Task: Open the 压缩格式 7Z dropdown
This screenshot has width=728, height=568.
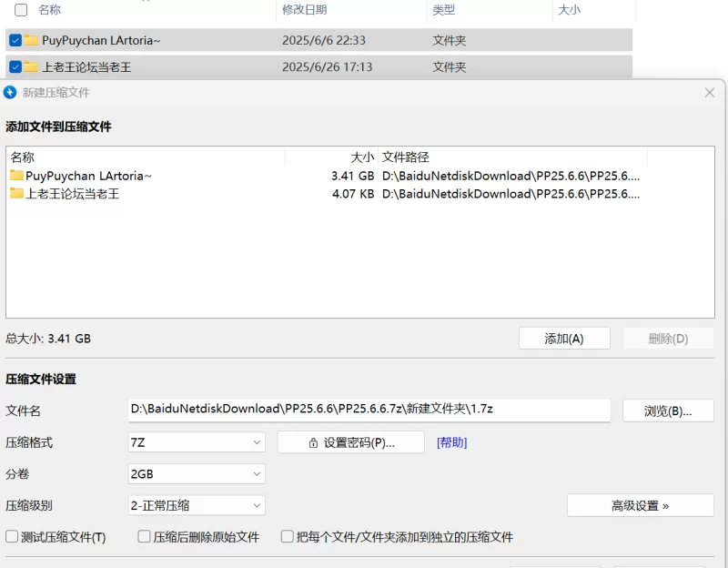Action: [x=197, y=442]
